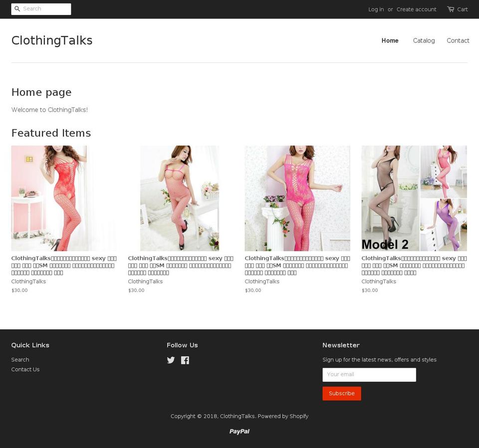The height and width of the screenshot is (448, 479).
Task: Click the Featured Items heading
Action: (x=51, y=133)
